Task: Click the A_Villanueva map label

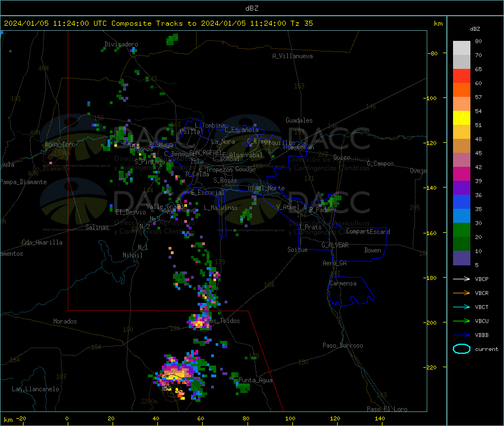Action: [x=292, y=56]
